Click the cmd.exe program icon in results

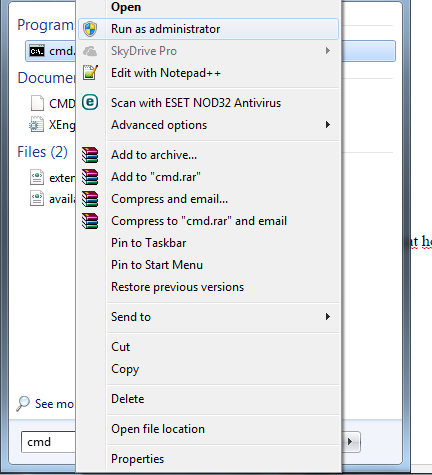pyautogui.click(x=37, y=51)
